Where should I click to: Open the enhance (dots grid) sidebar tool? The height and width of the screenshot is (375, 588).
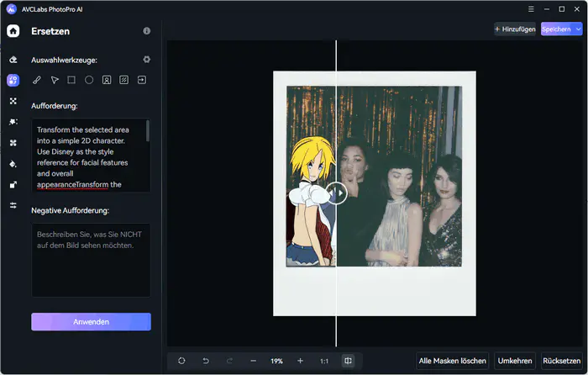[x=13, y=101]
